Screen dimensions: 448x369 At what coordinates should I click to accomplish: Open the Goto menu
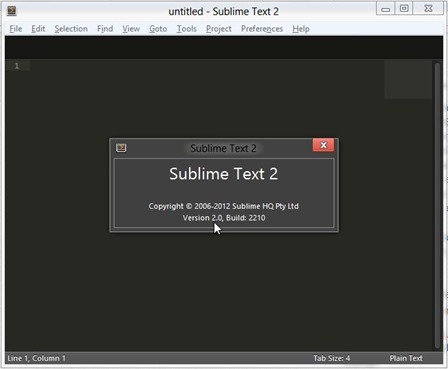(x=158, y=29)
